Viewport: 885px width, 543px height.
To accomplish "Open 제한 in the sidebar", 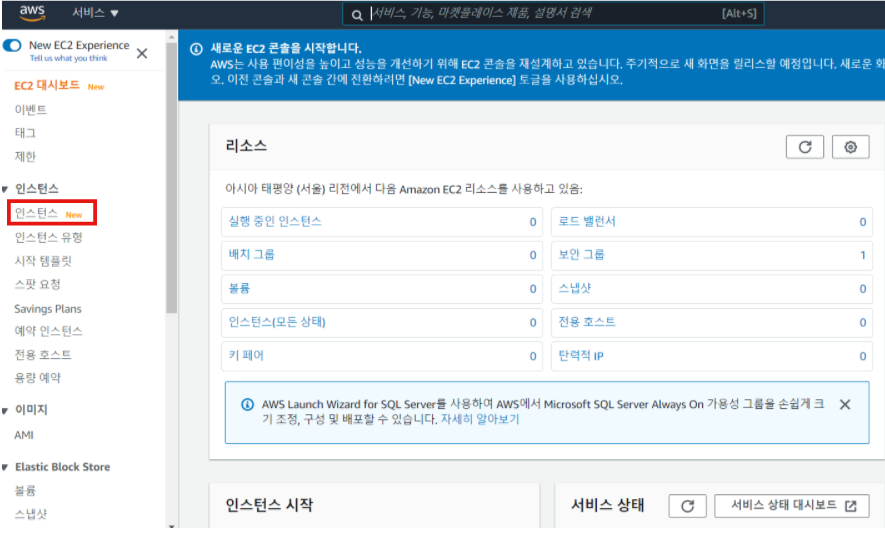I will coord(25,156).
